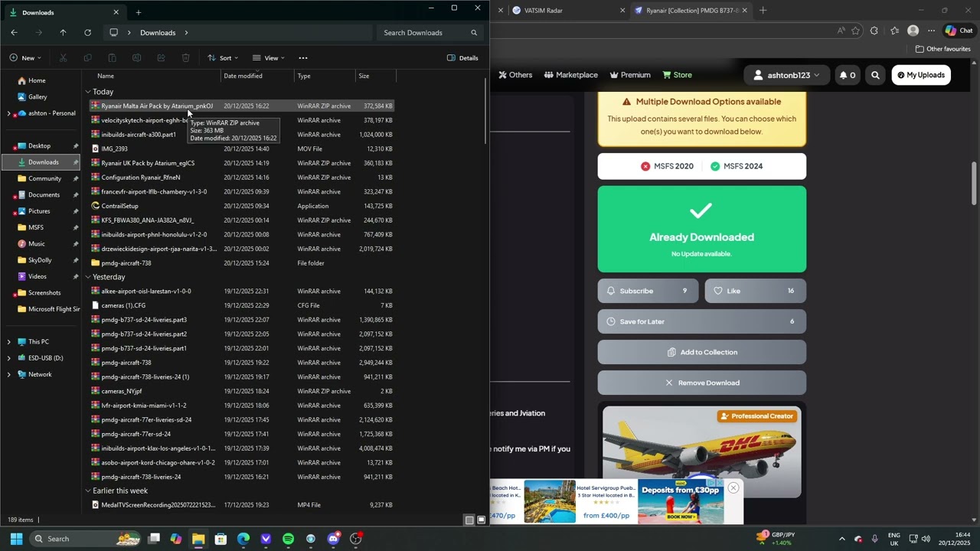The image size is (980, 551).
Task: Expand ESD-USB (D:) in navigation pane
Action: [8, 358]
